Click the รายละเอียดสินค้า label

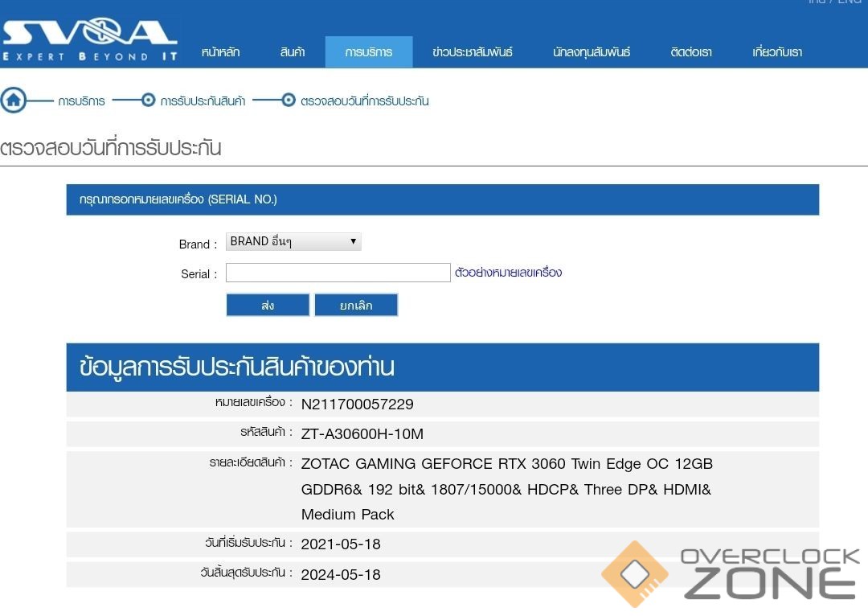251,462
